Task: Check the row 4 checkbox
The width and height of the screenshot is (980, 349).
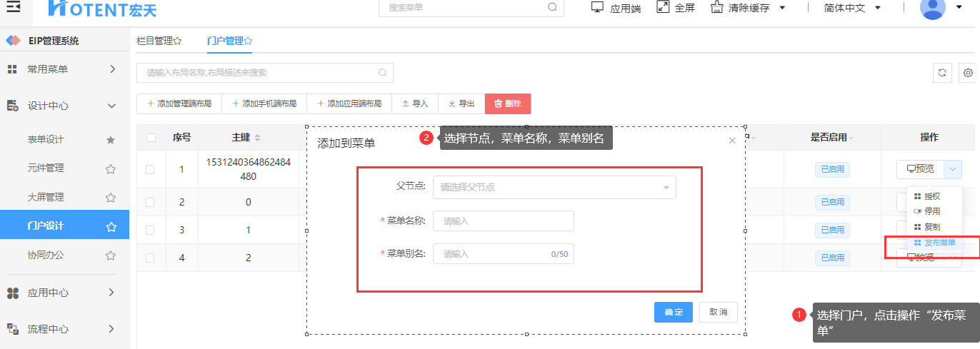Action: click(149, 258)
